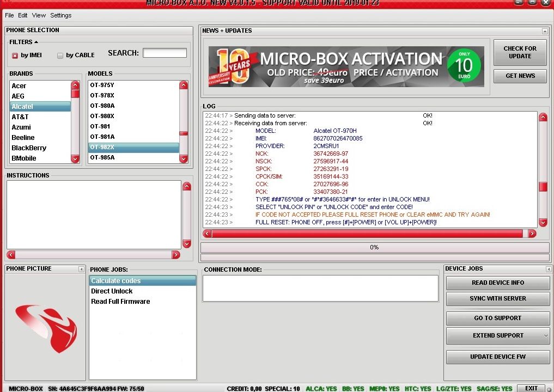Click instructions panel scroll down arrow
The height and width of the screenshot is (392, 554).
(x=187, y=244)
